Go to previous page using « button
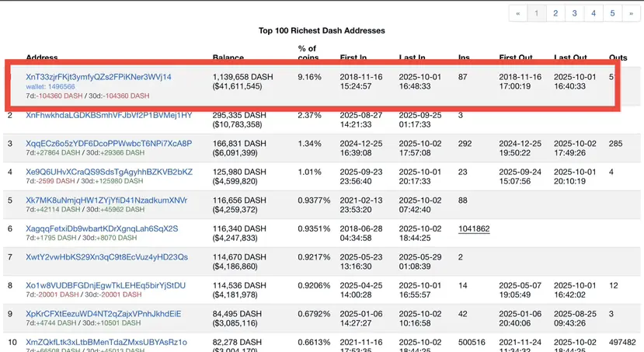Image resolution: width=644 pixels, height=352 pixels. 518,13
